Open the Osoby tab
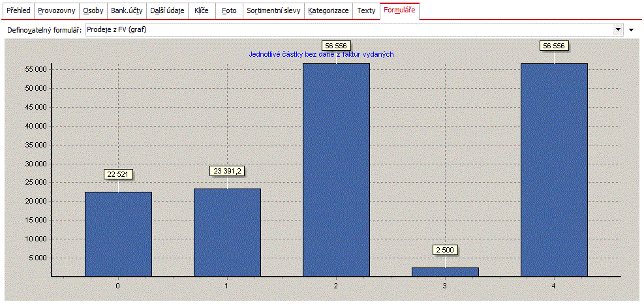 pyautogui.click(x=93, y=10)
